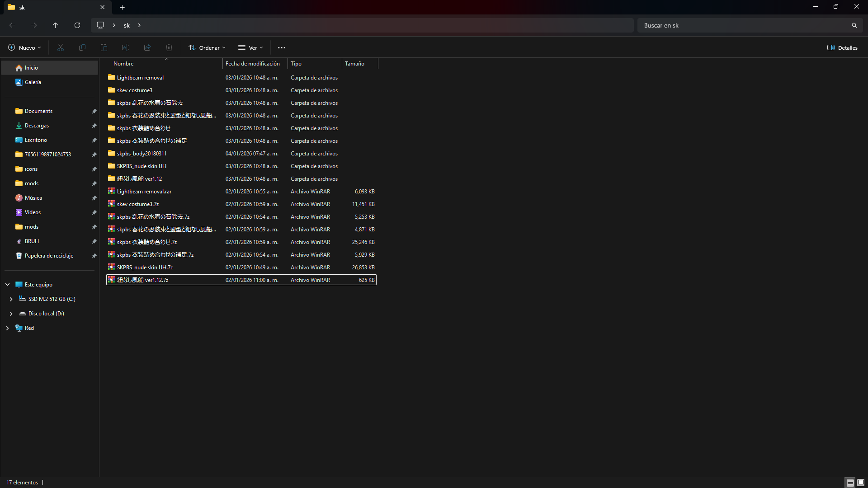Click the Rename icon in toolbar
This screenshot has height=488, width=868.
tap(126, 47)
